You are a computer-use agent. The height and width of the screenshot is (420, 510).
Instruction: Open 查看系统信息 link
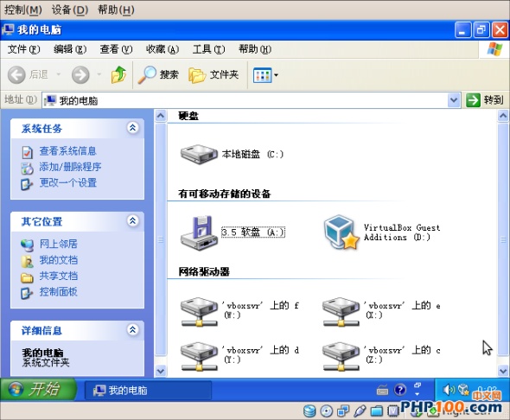coord(67,151)
